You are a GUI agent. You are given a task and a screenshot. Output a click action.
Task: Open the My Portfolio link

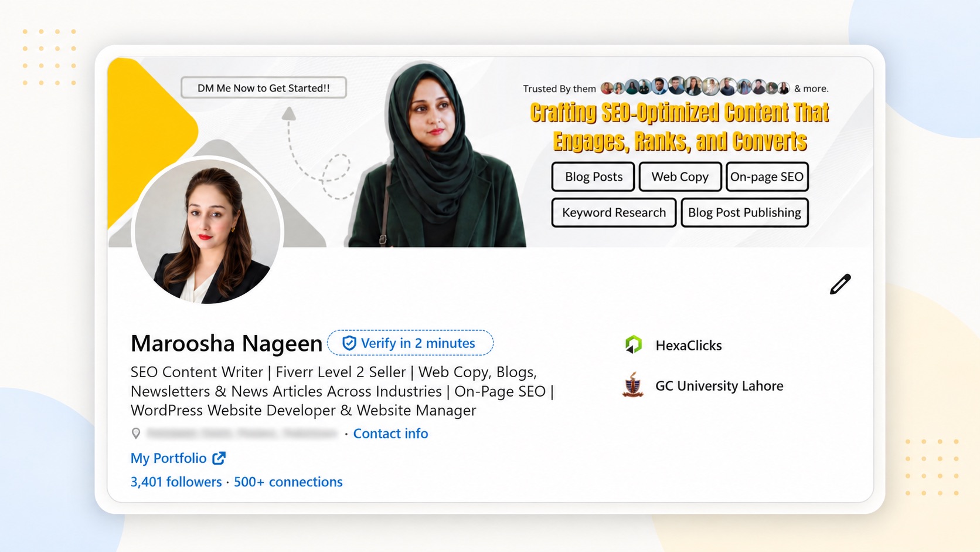pos(169,458)
